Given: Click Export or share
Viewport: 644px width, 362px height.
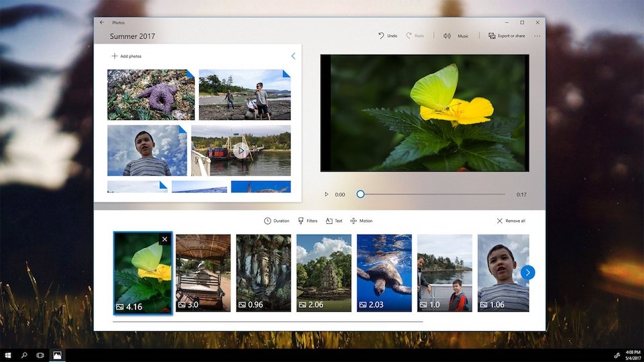Looking at the screenshot, I should 506,36.
